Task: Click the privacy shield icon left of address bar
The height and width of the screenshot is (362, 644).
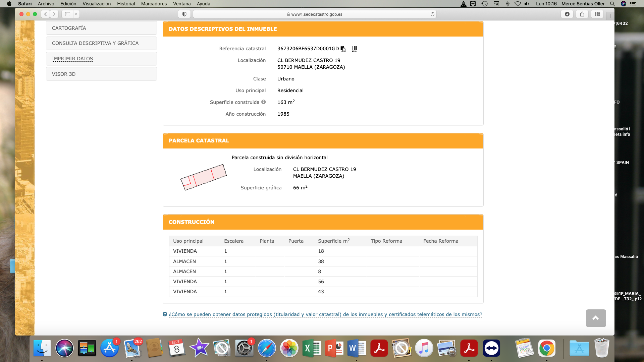Action: click(184, 14)
